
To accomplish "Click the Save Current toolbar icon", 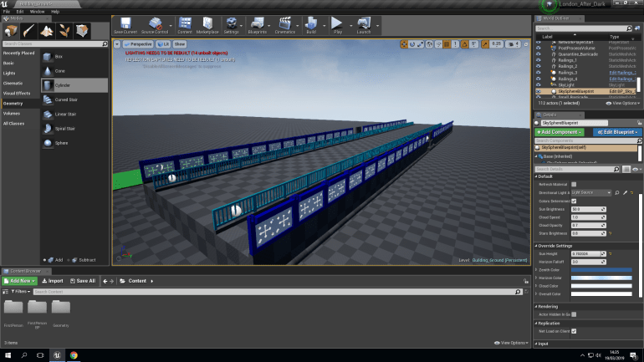I will 125,24.
